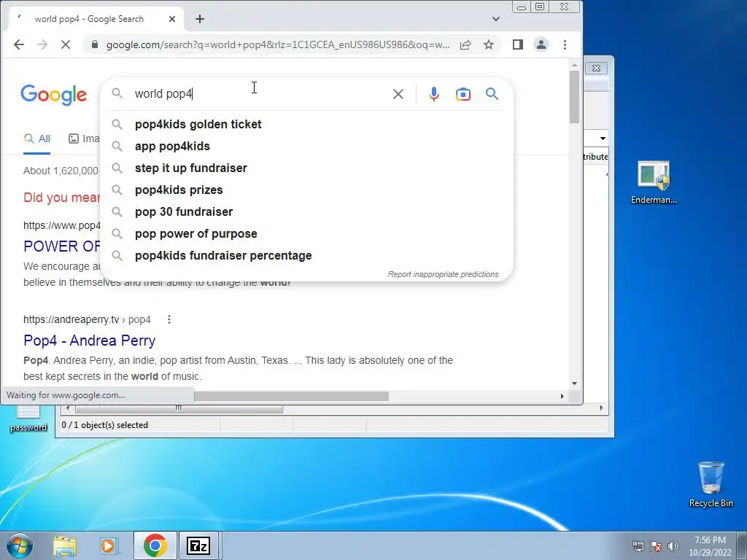Close the 'world pop4 - Google Search' tab
747x560 pixels.
tap(172, 19)
